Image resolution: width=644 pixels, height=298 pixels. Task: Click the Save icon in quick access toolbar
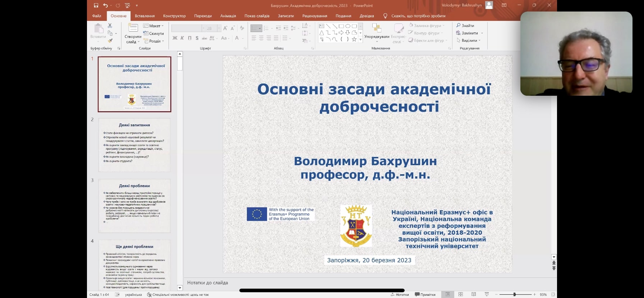pyautogui.click(x=96, y=5)
